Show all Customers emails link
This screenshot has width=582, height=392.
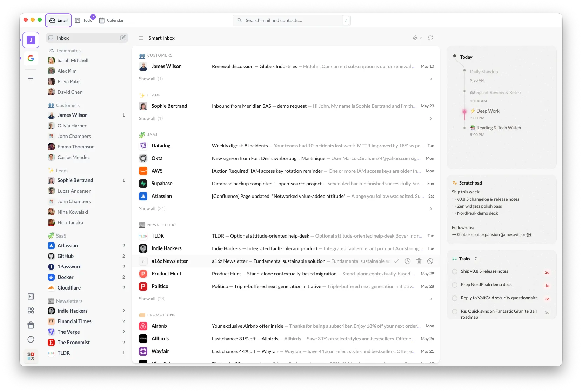coord(151,79)
